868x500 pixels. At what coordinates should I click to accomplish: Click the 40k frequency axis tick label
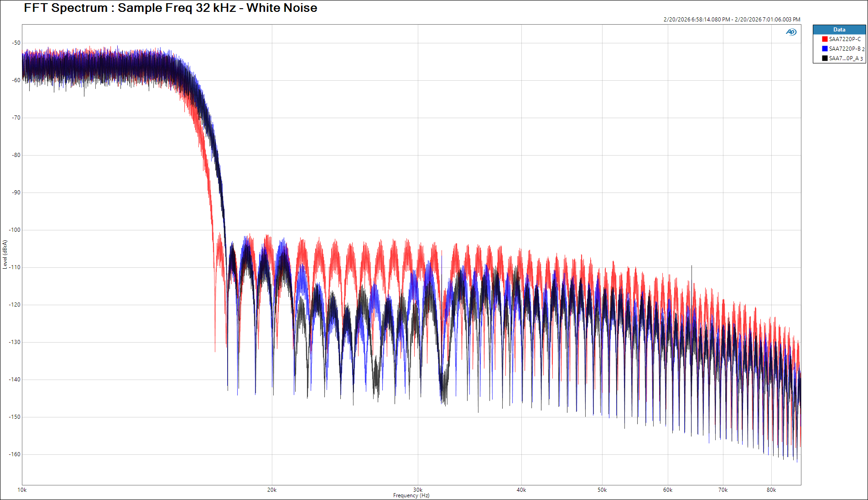pos(521,490)
